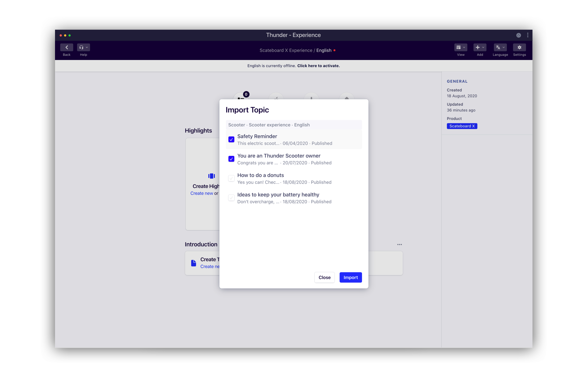Click the Highlights carousel icon

(x=211, y=176)
